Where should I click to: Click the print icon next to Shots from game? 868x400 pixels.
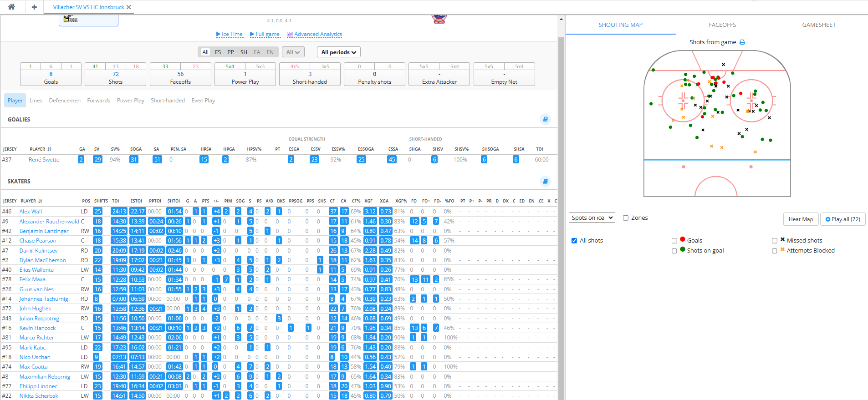click(742, 42)
